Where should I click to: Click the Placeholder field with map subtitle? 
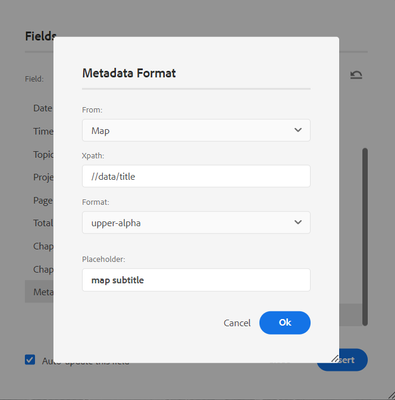pos(196,280)
